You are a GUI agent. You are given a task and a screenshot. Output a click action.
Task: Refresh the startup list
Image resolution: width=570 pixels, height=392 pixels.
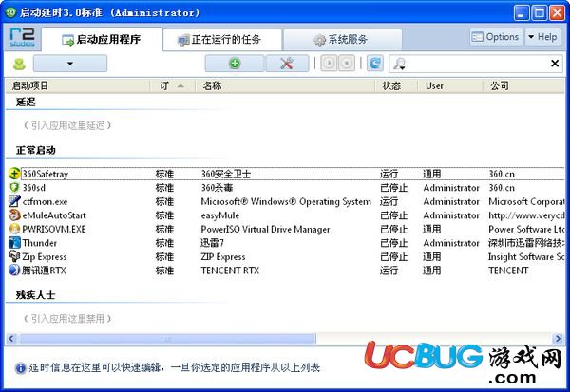click(x=375, y=64)
